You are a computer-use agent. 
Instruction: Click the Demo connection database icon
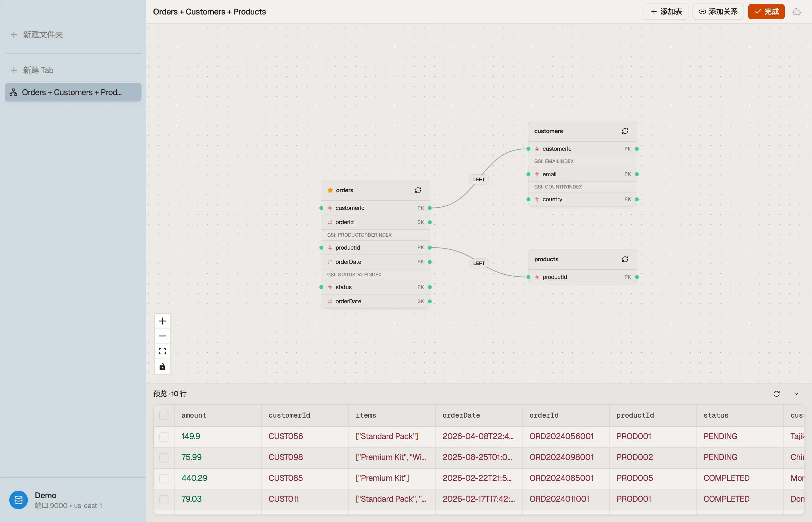pyautogui.click(x=19, y=500)
